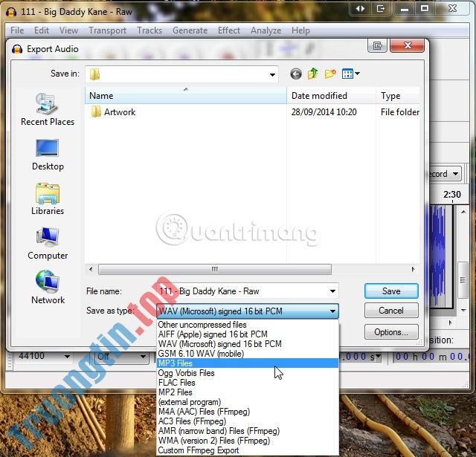Viewport: 476px width, 457px height.
Task: Click Audacity track vertical scroll up arrow
Action: [x=463, y=211]
